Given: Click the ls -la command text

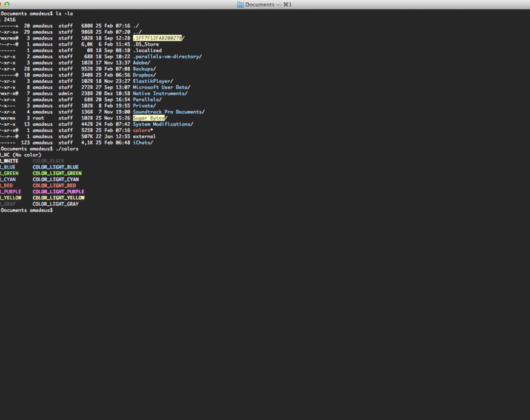Looking at the screenshot, I should [64, 14].
